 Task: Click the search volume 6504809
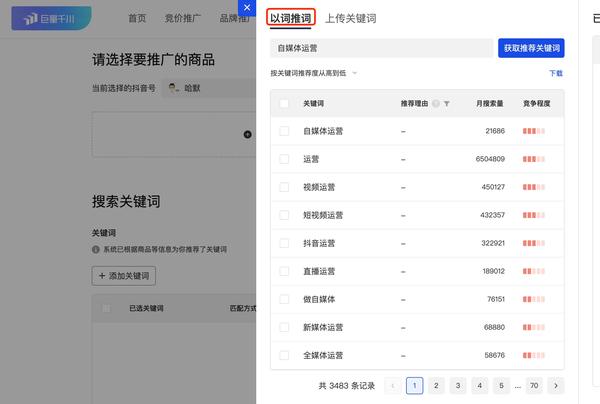pos(490,159)
